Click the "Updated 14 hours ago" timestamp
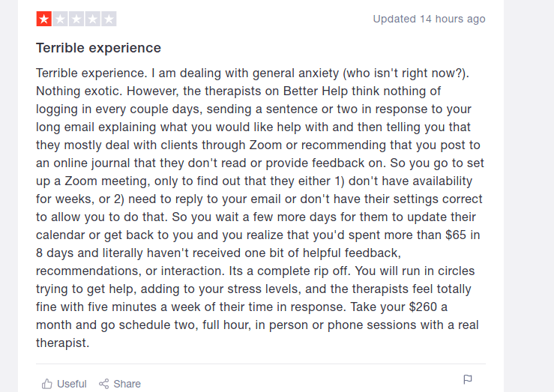This screenshot has height=392, width=554. (x=429, y=19)
